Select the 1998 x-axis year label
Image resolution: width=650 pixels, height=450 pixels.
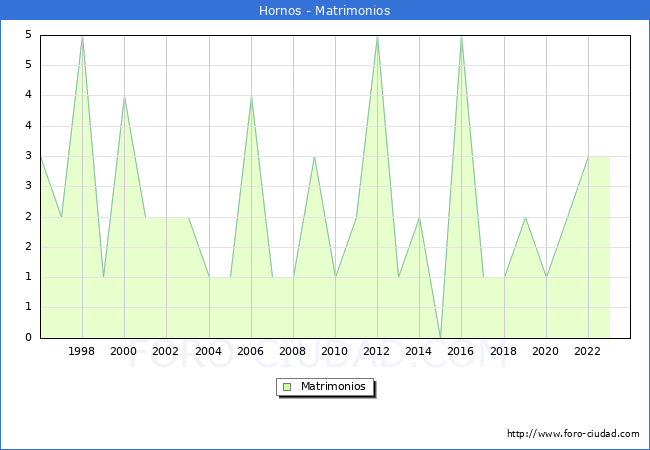pos(82,352)
